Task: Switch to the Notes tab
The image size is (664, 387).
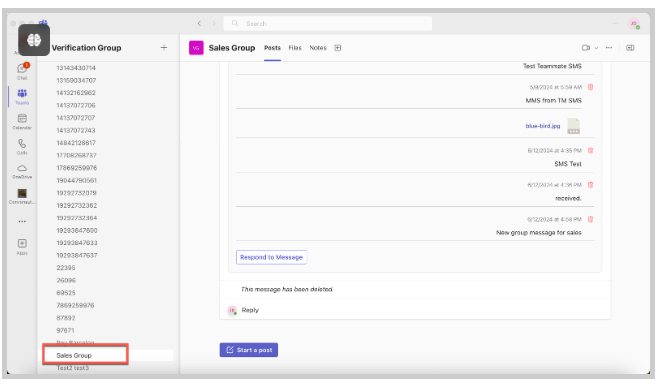Action: pos(318,48)
